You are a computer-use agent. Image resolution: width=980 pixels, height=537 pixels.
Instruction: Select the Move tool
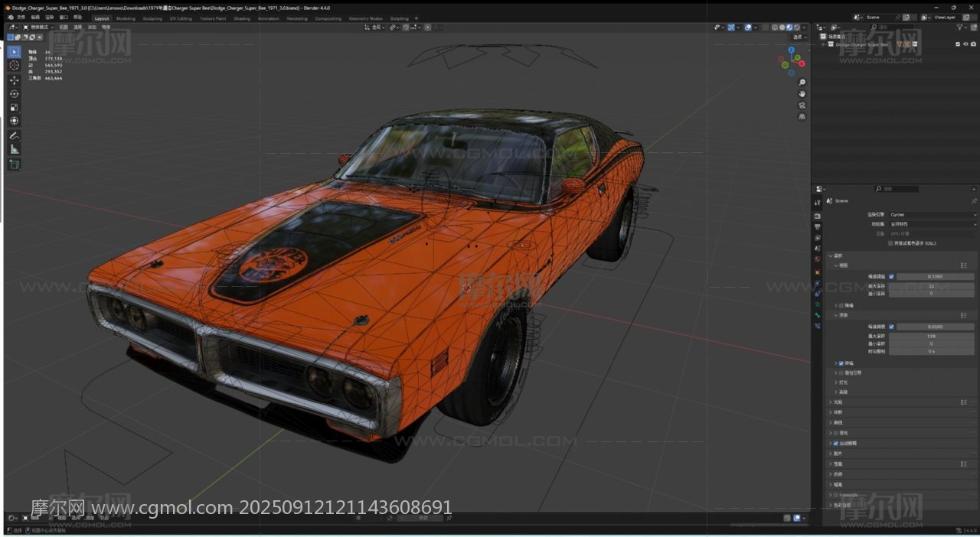14,80
